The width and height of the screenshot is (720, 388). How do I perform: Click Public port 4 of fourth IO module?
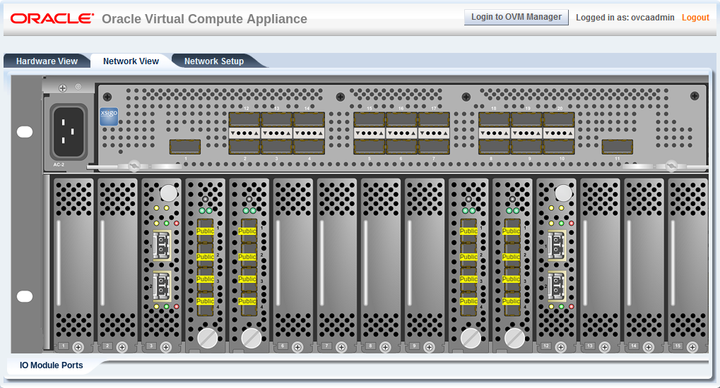coord(205,301)
